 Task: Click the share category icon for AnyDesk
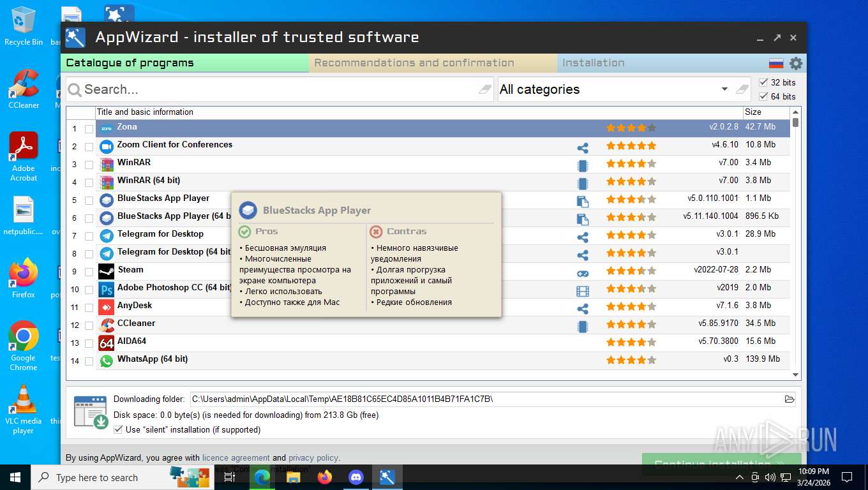(x=582, y=309)
